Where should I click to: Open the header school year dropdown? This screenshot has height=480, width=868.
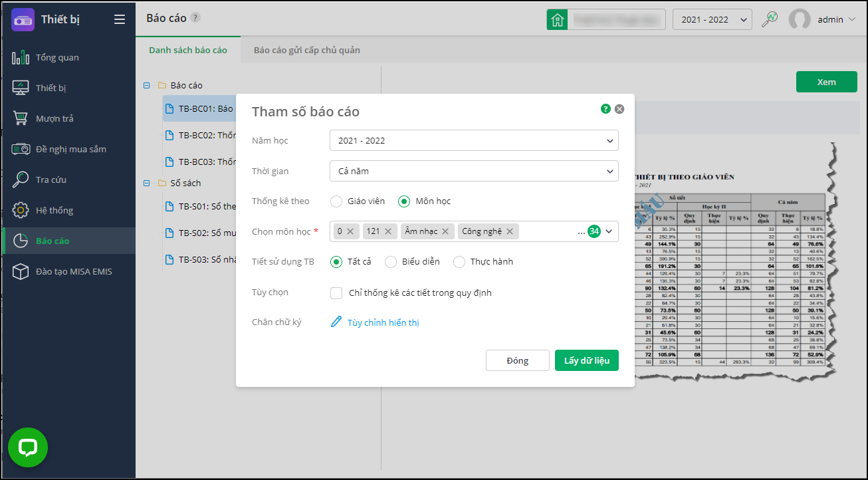pyautogui.click(x=712, y=19)
